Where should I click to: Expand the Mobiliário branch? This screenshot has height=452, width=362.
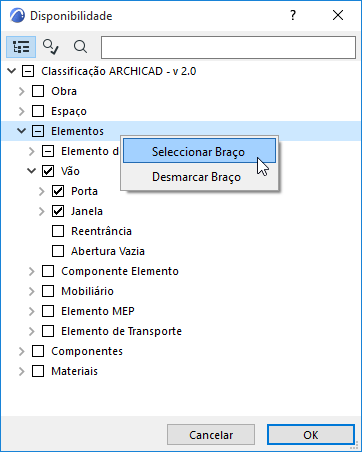[32, 291]
